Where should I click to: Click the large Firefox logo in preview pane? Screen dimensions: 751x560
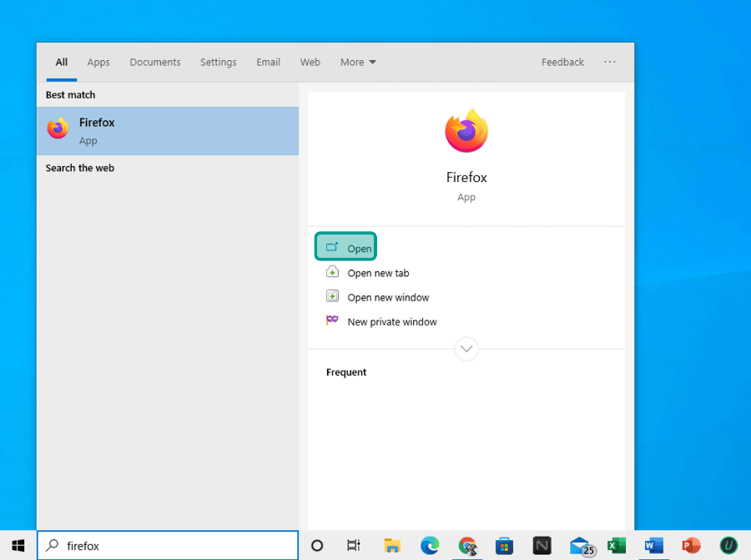(466, 131)
